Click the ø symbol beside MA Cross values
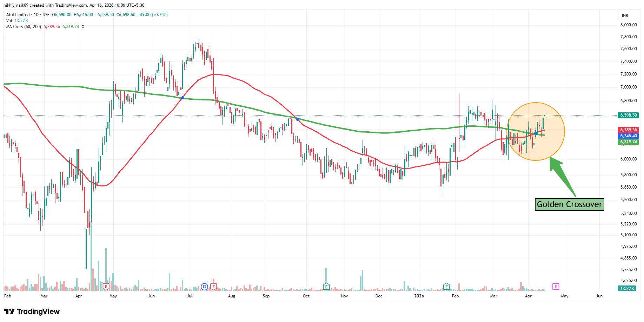 (83, 27)
